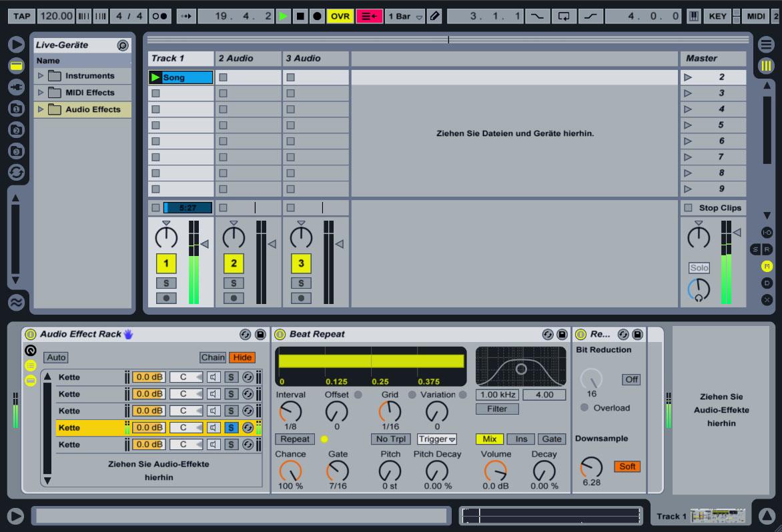Image resolution: width=782 pixels, height=532 pixels.
Task: Open File Browser 2 icon
Action: pos(17,130)
